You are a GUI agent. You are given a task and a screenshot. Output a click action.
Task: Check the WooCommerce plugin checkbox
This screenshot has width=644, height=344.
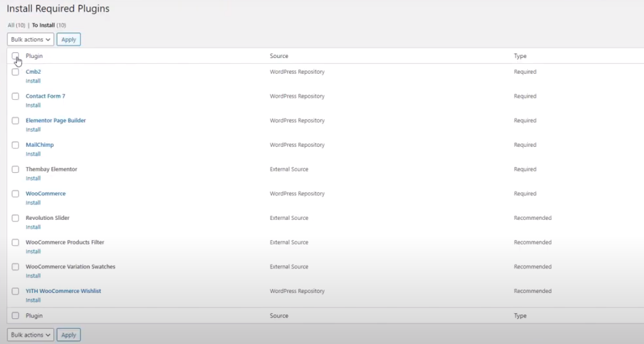15,194
